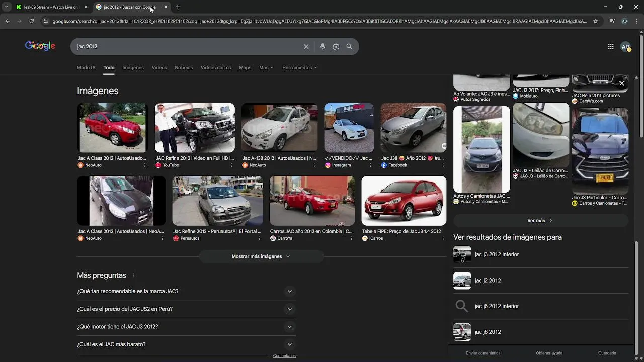This screenshot has width=644, height=362.
Task: Open Autos y Camionetas JAC side thumbnail
Action: click(x=481, y=149)
